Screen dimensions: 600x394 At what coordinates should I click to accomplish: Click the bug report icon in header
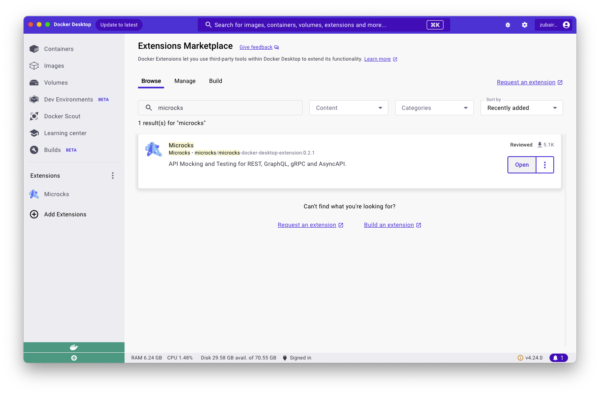[507, 25]
